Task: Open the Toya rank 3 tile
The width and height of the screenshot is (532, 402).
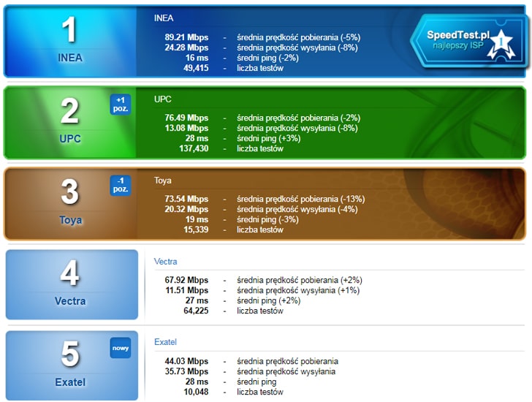Action: pyautogui.click(x=70, y=203)
